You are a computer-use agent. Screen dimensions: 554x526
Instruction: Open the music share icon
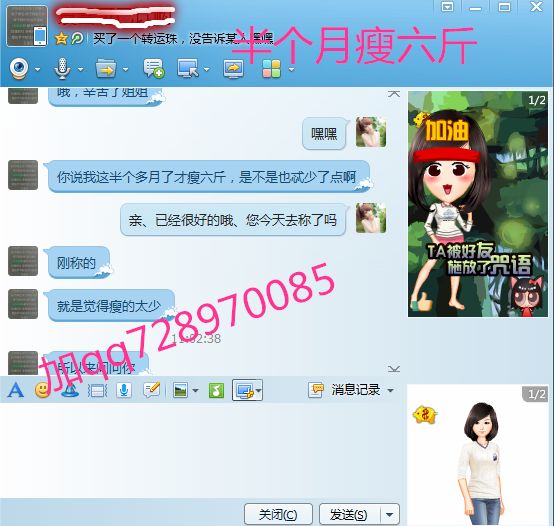(216, 390)
